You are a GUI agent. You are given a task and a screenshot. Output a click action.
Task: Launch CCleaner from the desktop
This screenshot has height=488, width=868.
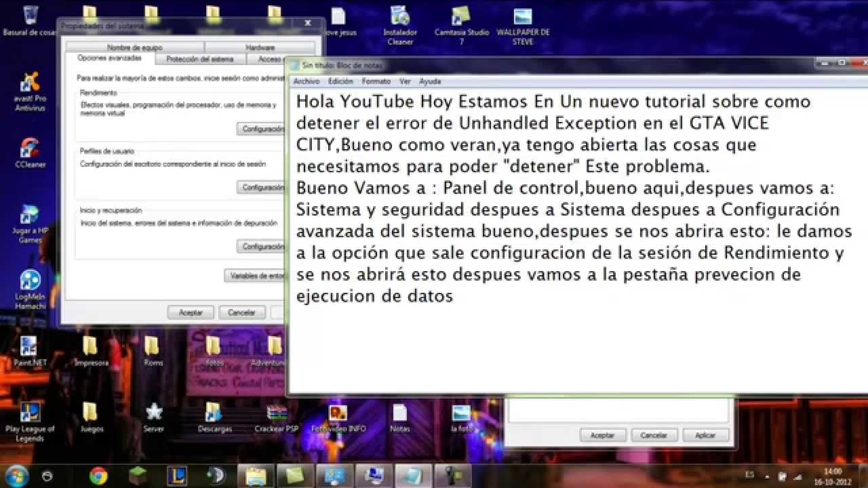coord(29,152)
